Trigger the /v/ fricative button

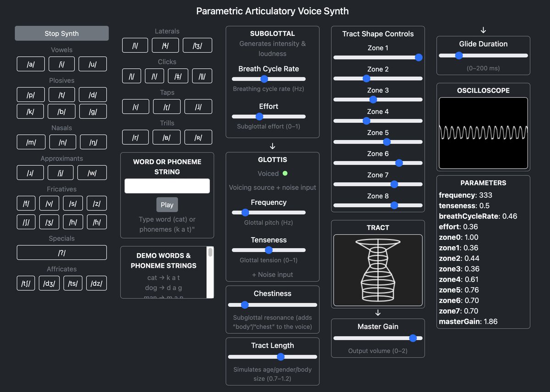(x=49, y=203)
